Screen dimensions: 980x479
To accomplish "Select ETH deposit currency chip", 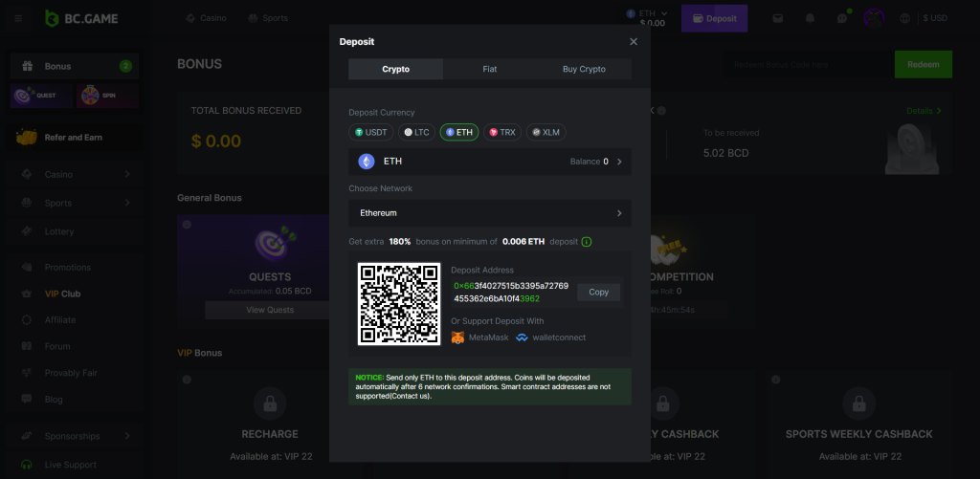I will tap(459, 132).
